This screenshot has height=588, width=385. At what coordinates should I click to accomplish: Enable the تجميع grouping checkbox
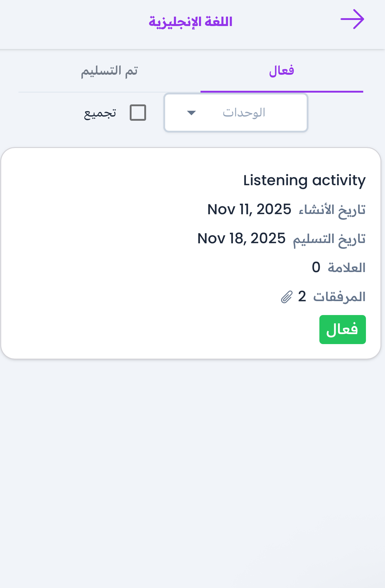click(x=138, y=113)
